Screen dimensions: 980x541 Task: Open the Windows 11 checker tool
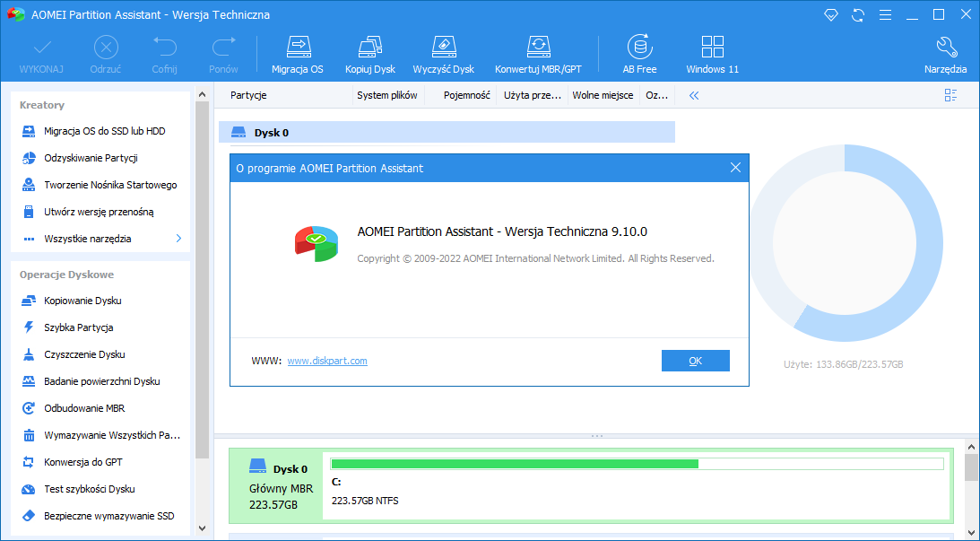coord(713,55)
